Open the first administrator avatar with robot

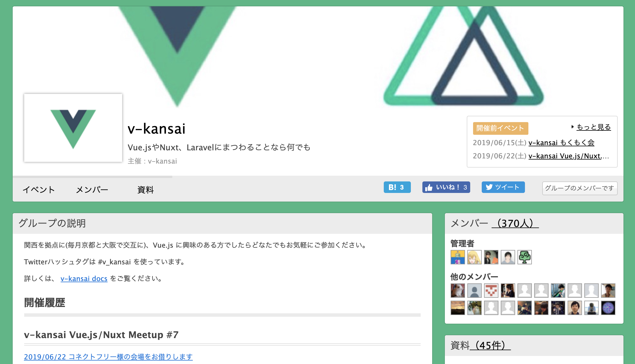[458, 257]
